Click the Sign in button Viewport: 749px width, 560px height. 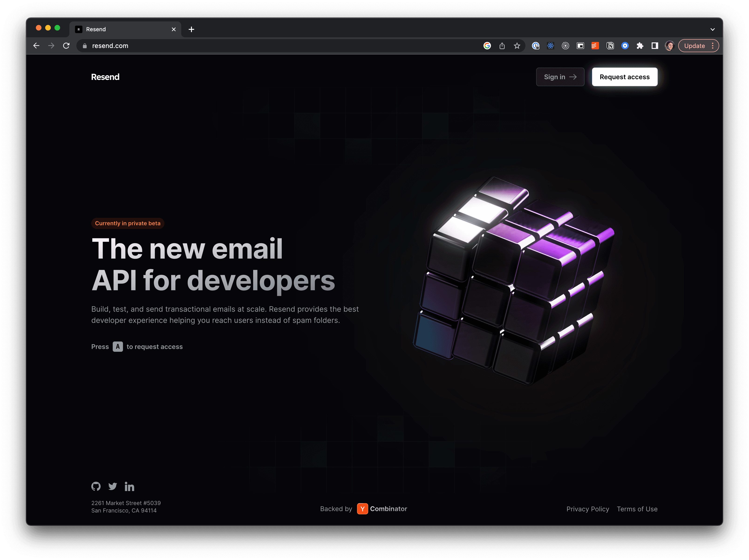560,77
